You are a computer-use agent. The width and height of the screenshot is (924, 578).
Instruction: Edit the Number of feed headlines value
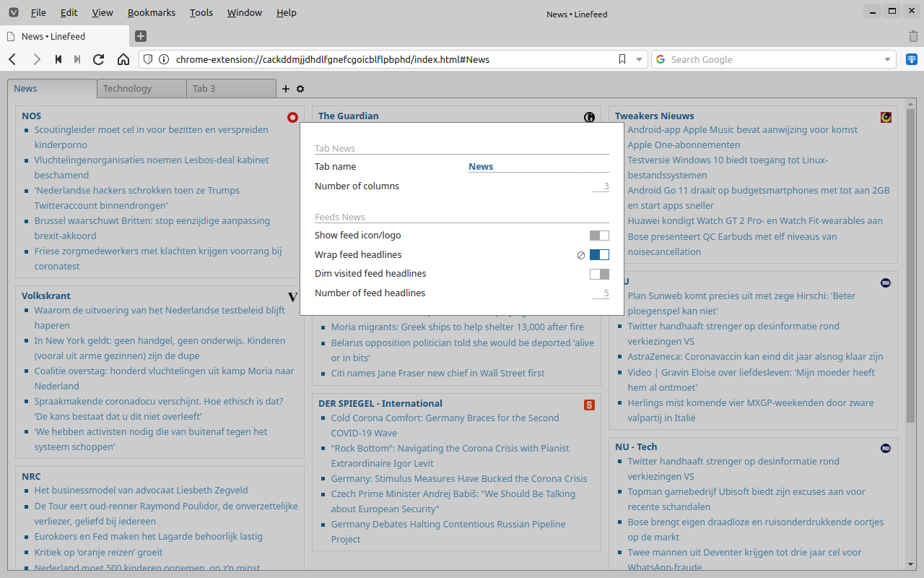601,293
